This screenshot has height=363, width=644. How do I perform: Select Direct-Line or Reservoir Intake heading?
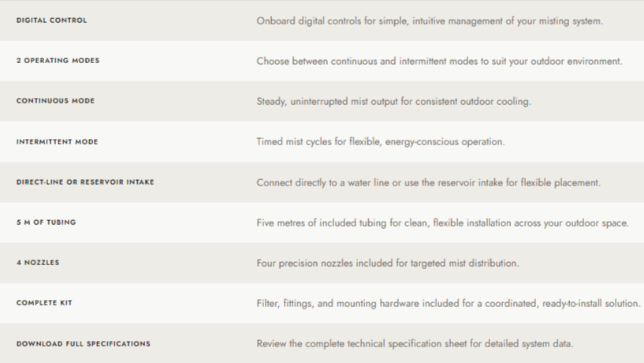click(85, 182)
